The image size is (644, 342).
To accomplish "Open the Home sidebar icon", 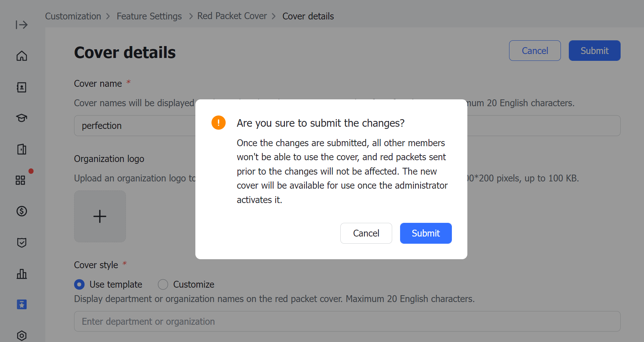I will pos(22,56).
